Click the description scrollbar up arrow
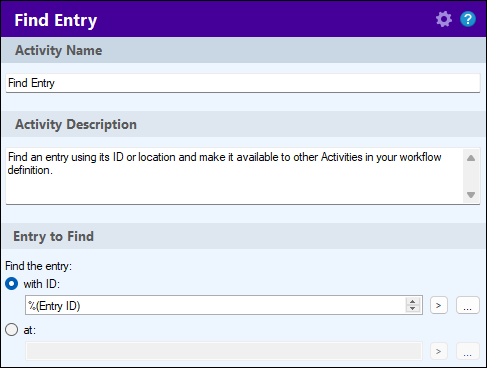Viewport: 487px width, 368px height. click(471, 158)
